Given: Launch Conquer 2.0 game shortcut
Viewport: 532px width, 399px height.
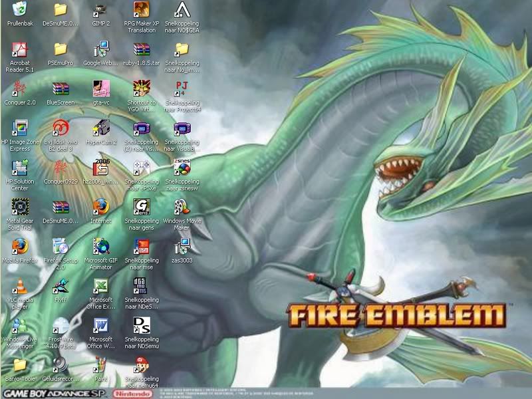Looking at the screenshot, I should click(x=20, y=88).
